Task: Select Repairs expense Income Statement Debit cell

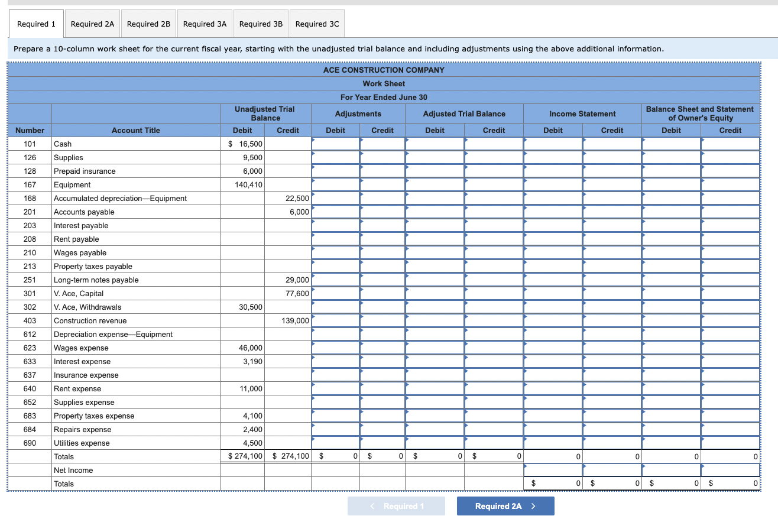Action: click(553, 429)
